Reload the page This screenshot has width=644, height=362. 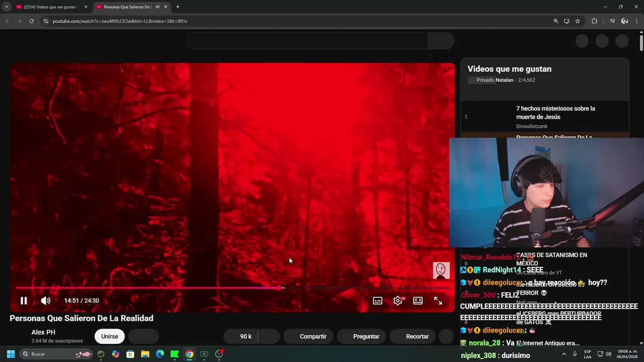coord(31,21)
